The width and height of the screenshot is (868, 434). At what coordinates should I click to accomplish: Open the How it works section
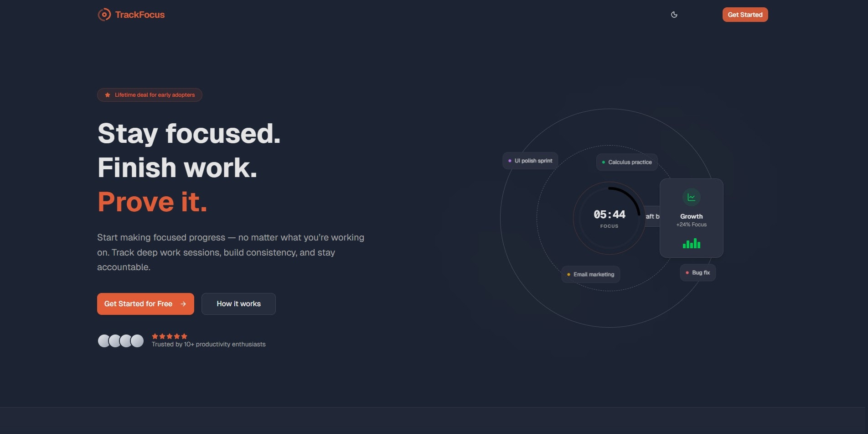(x=238, y=303)
